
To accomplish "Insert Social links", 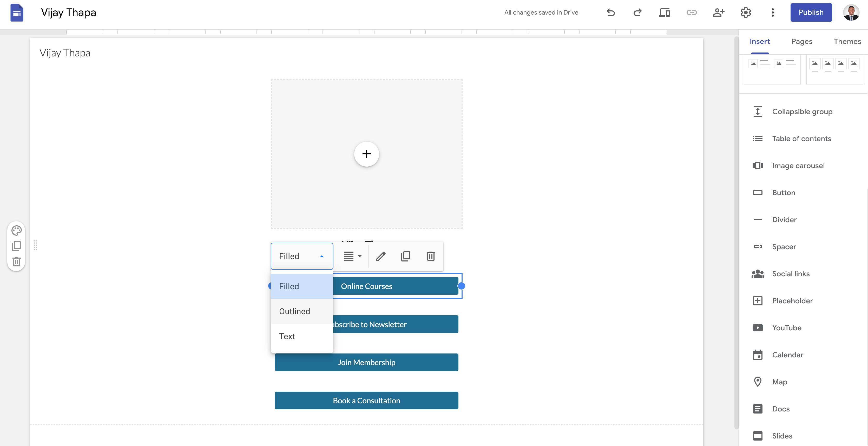I will [x=803, y=274].
